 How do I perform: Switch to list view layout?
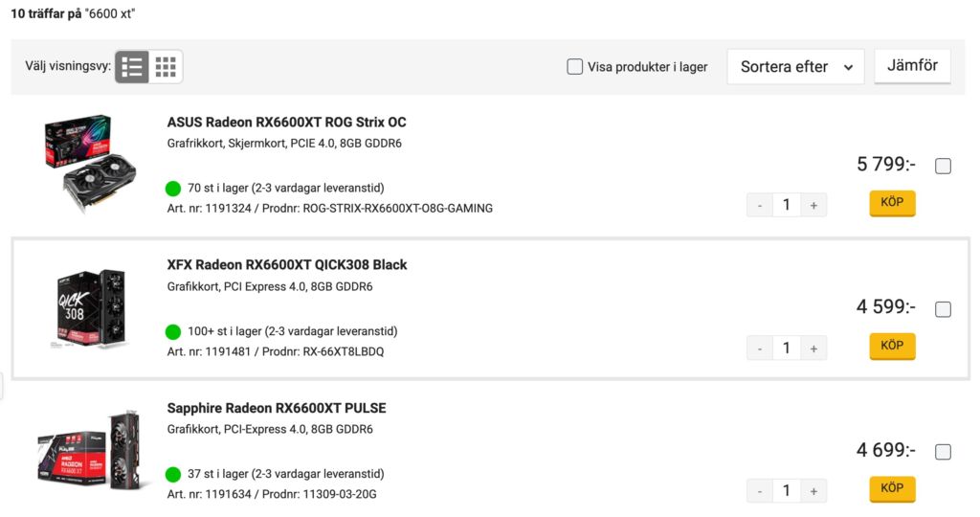pos(132,67)
